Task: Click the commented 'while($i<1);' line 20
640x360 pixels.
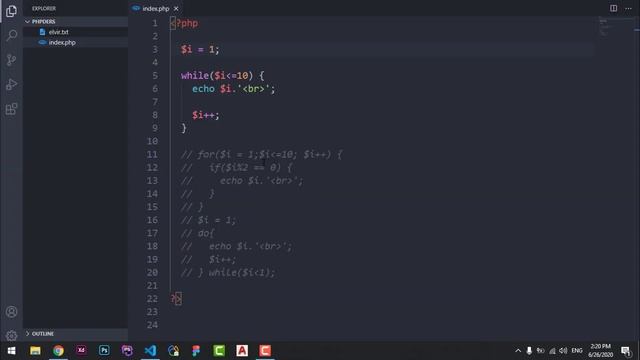Action: tap(228, 272)
